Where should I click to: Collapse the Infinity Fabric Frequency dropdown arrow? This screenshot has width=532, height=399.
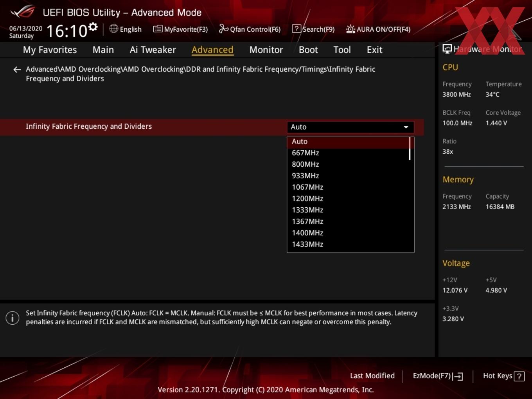[x=406, y=127]
